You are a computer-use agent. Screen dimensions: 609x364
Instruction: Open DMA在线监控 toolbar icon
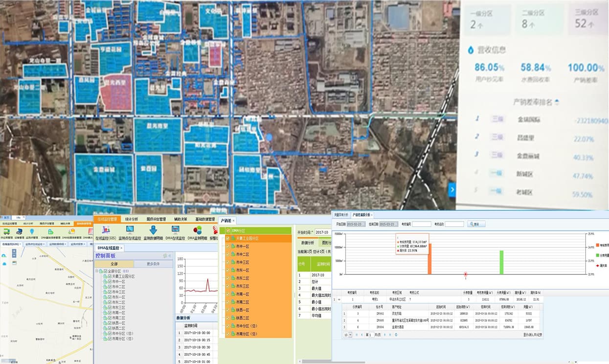coord(175,229)
